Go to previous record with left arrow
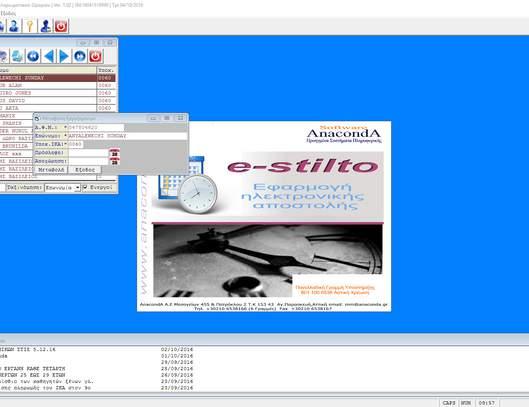 (x=49, y=56)
